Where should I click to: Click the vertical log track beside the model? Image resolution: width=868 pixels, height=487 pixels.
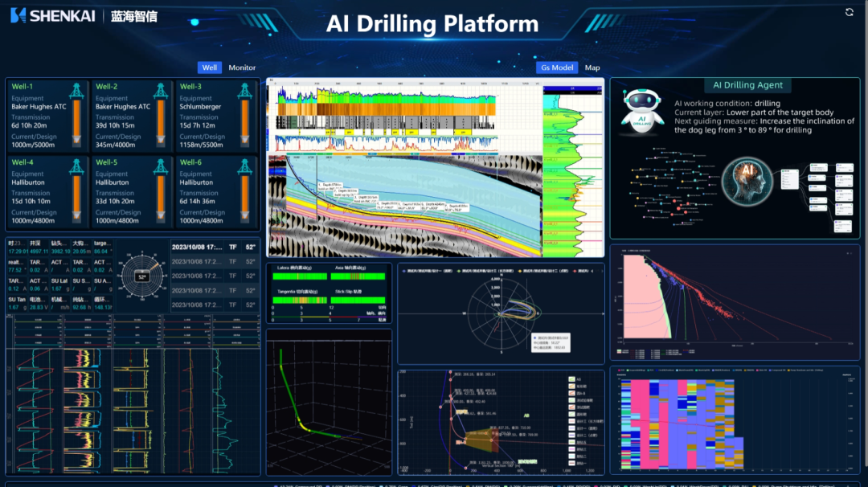point(572,171)
